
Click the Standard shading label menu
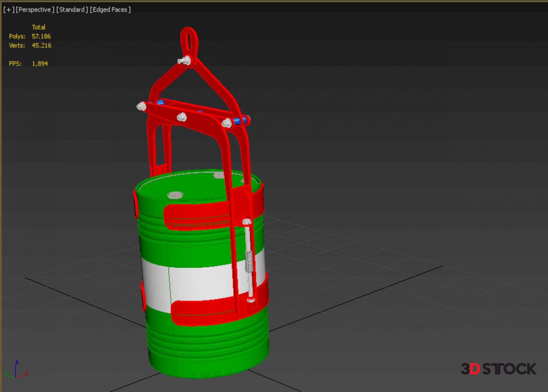72,10
